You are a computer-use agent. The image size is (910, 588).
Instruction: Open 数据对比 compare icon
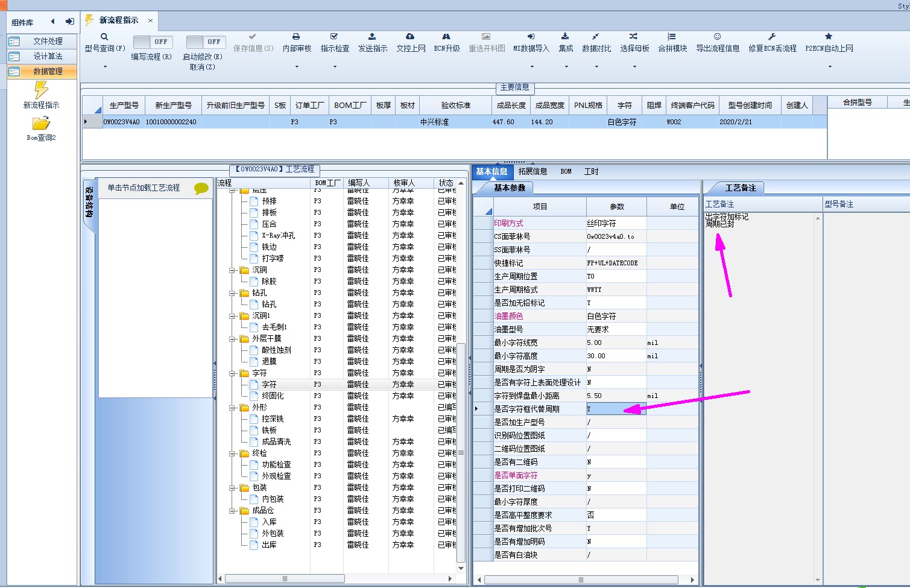(x=596, y=36)
